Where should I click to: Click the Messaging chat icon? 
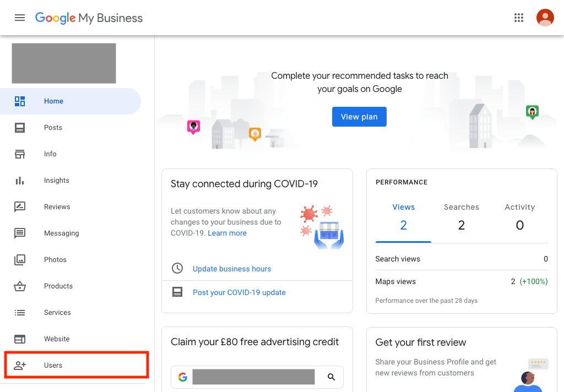(x=20, y=233)
